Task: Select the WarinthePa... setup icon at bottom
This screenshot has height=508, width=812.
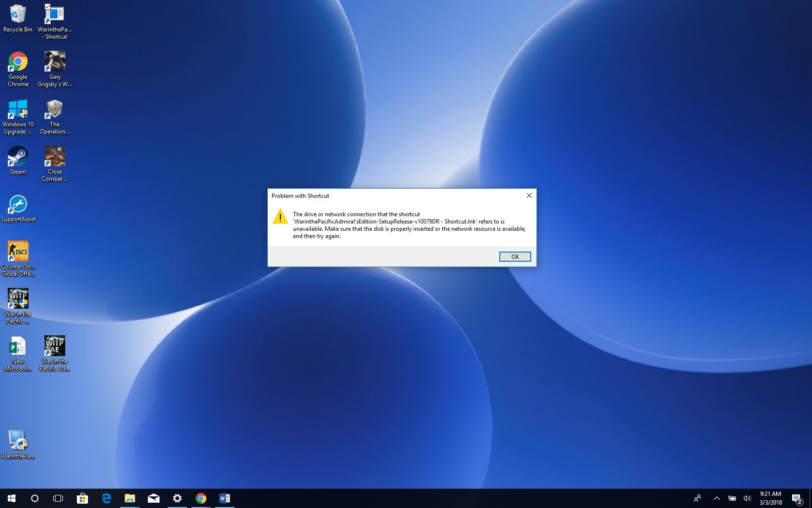Action: (x=18, y=445)
